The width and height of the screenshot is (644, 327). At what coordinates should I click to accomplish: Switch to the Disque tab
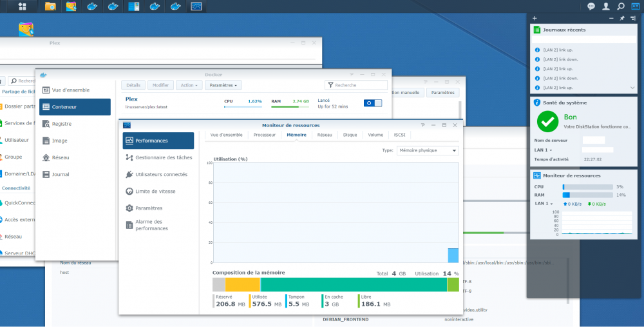350,135
